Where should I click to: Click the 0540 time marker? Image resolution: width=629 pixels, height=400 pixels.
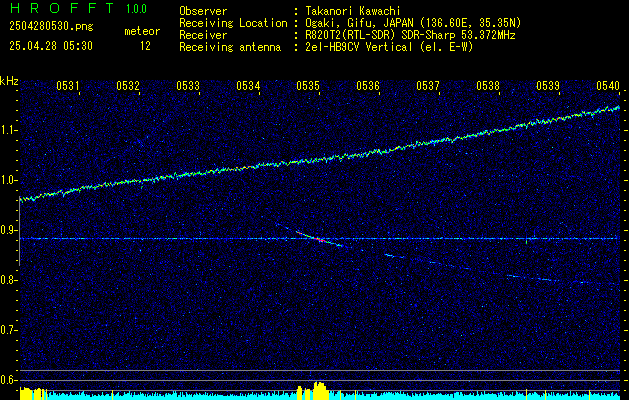608,85
